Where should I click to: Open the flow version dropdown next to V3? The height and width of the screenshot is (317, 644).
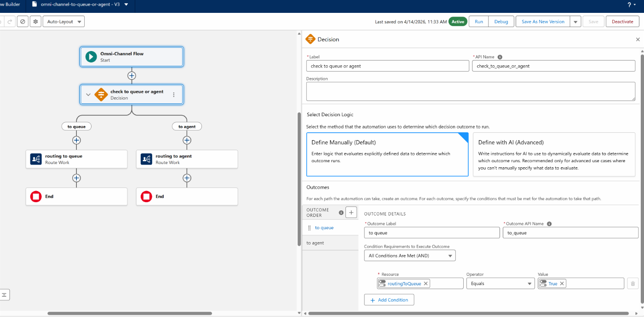tap(126, 5)
